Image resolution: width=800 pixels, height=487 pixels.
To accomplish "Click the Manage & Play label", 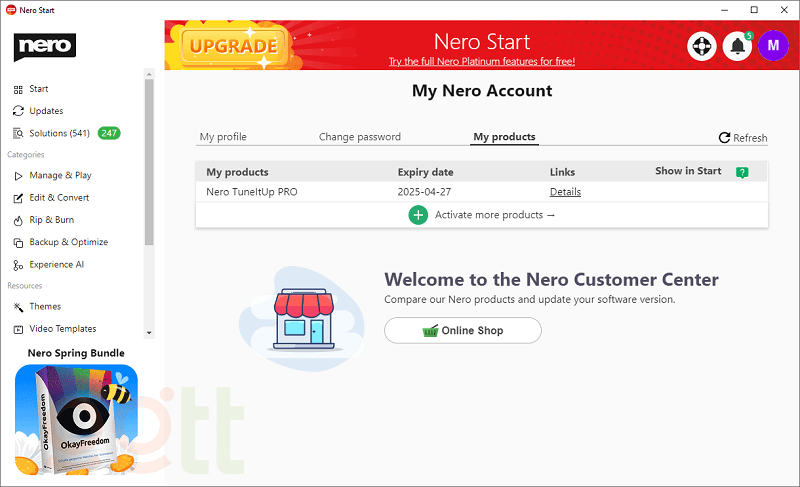I will tap(60, 175).
